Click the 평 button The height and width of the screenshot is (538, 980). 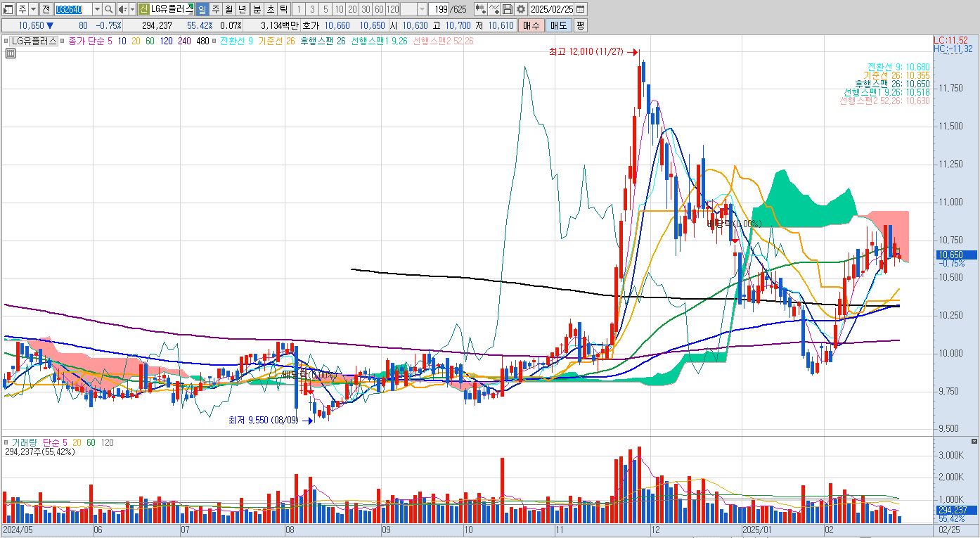[580, 25]
